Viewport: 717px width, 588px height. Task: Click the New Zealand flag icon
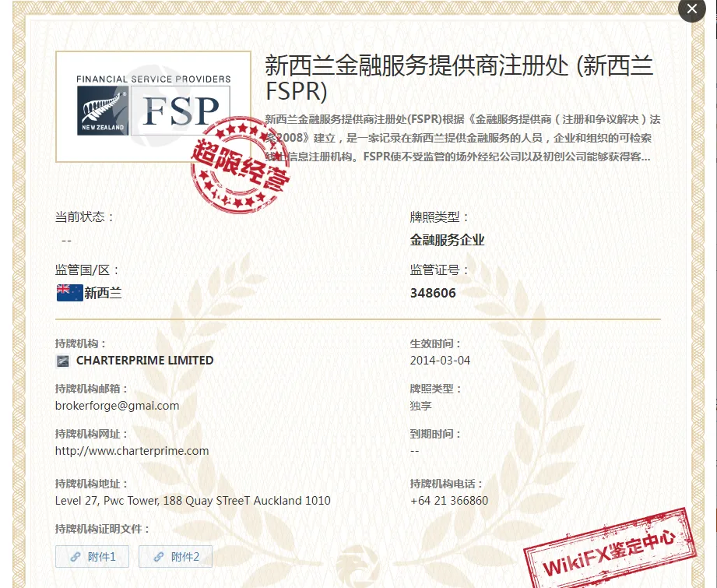pyautogui.click(x=69, y=293)
